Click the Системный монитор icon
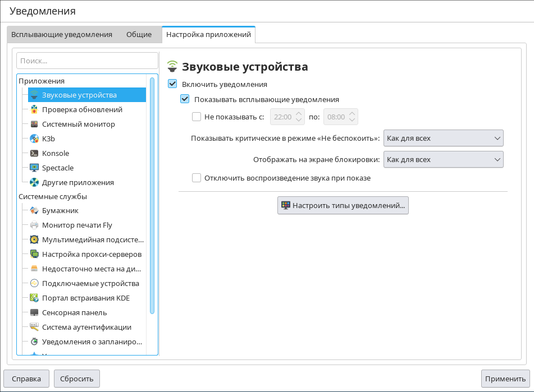This screenshot has height=392, width=534. tap(34, 124)
